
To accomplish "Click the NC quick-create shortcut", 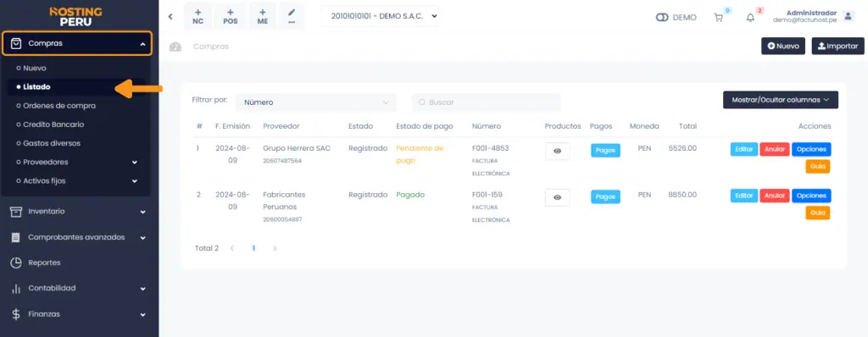I will click(198, 16).
